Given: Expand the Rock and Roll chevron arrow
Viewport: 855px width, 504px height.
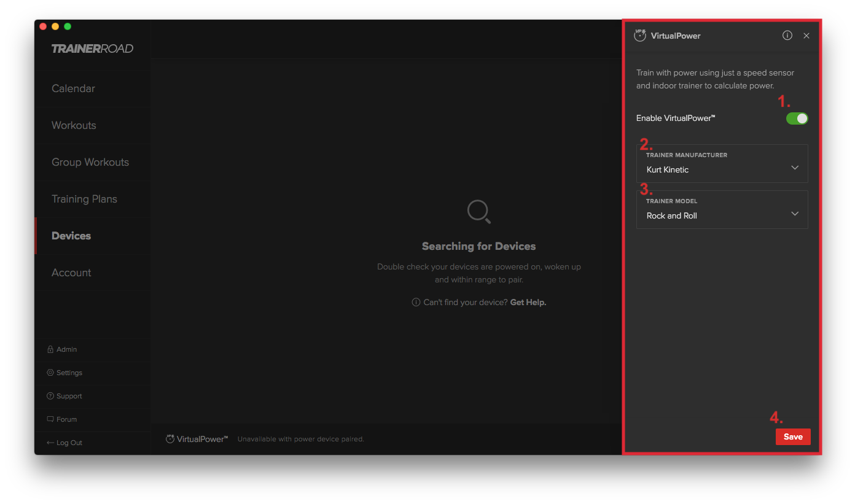Looking at the screenshot, I should 795,214.
